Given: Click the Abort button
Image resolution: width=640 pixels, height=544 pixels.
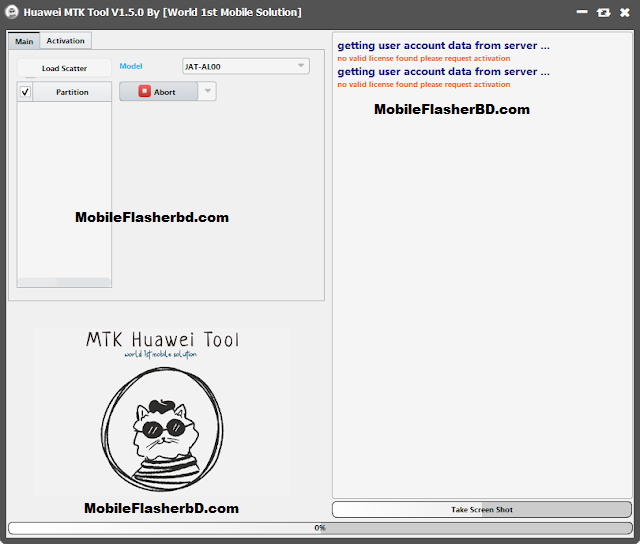Looking at the screenshot, I should coord(158,91).
